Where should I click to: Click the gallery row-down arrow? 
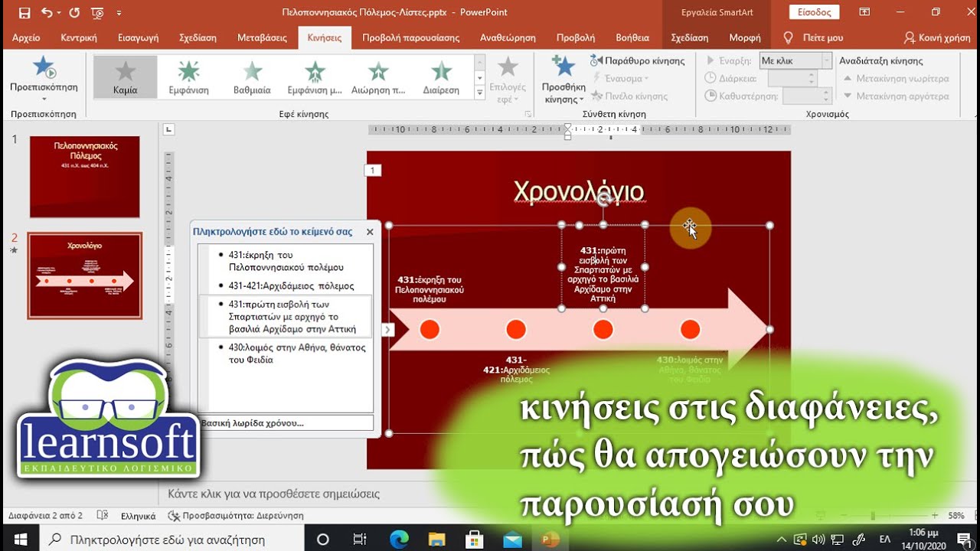[480, 77]
